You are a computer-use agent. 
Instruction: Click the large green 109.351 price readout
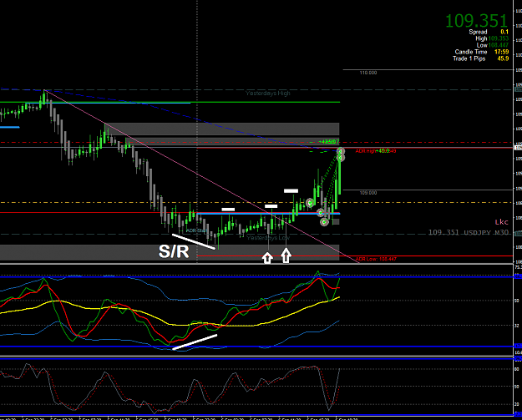pyautogui.click(x=476, y=21)
